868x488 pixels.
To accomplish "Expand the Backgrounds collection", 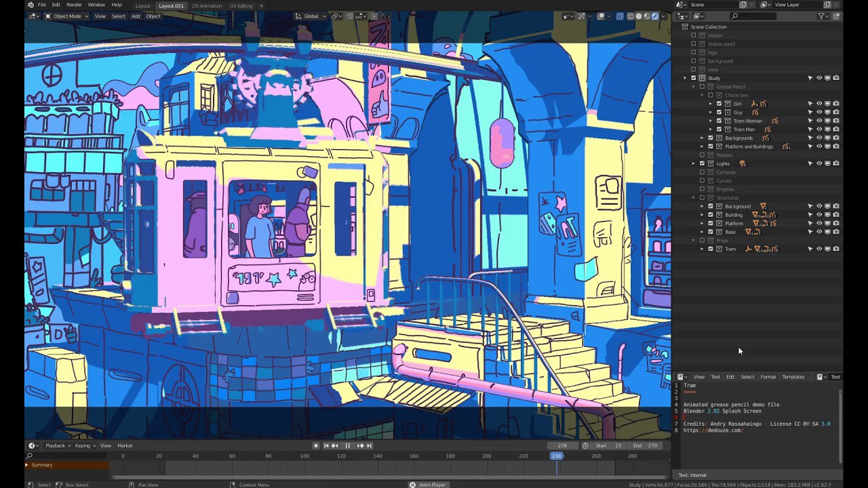I will (x=703, y=138).
